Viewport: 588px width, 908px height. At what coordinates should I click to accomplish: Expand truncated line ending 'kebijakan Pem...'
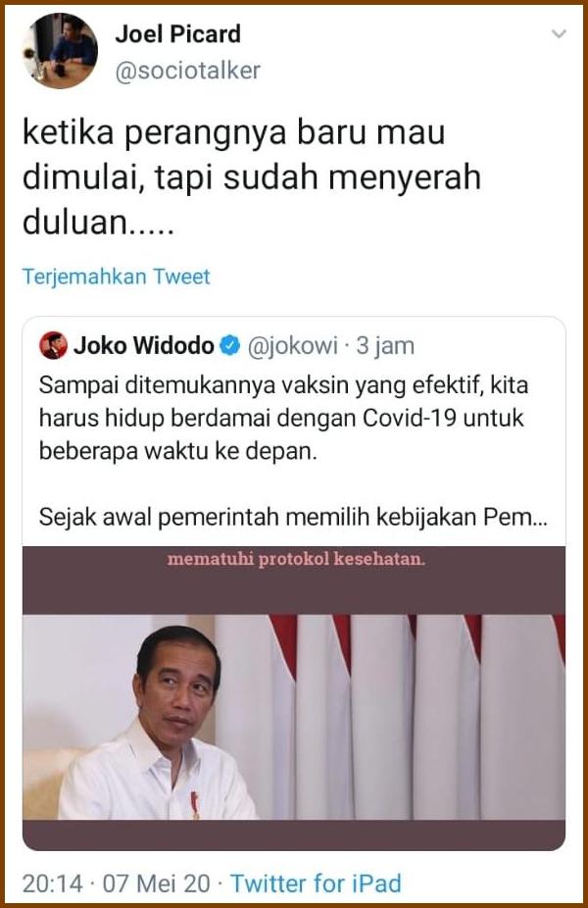pos(293,517)
